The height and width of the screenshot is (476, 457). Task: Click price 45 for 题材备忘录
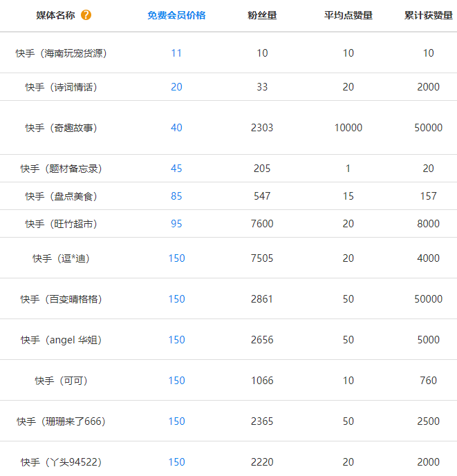coord(176,169)
